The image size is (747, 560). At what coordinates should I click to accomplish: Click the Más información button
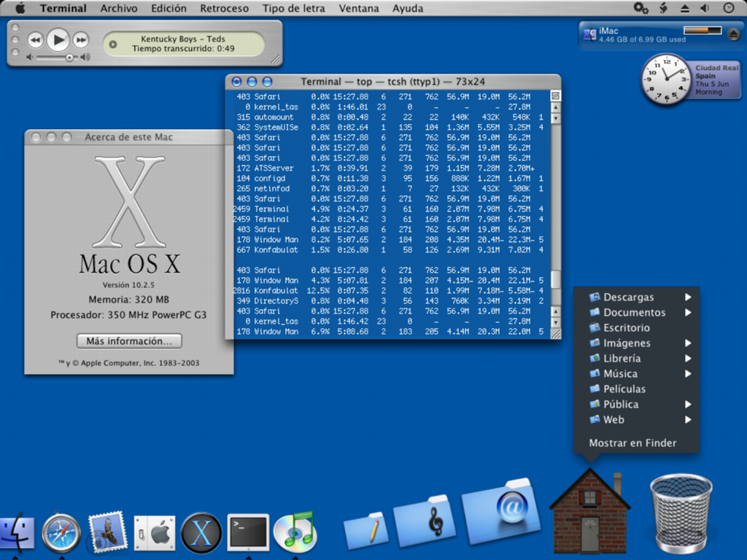pos(129,341)
